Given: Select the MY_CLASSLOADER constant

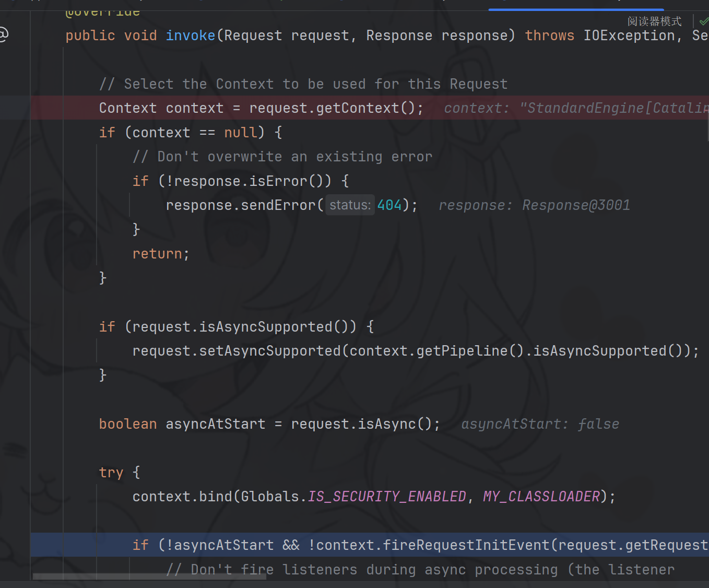Looking at the screenshot, I should point(541,497).
